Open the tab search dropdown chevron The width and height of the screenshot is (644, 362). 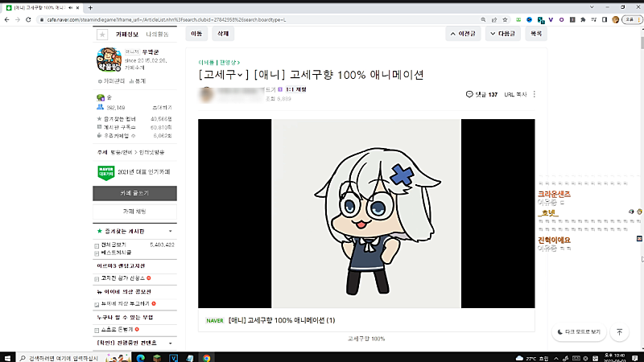tap(592, 7)
